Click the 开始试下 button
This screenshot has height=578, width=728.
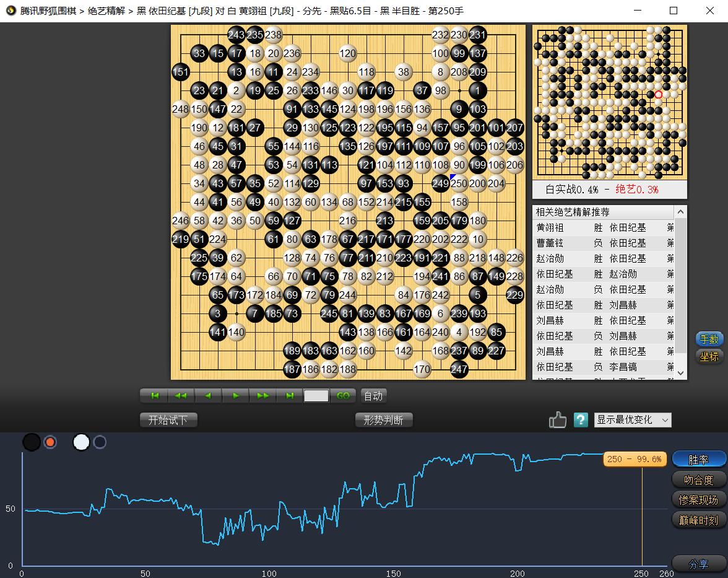(x=168, y=420)
